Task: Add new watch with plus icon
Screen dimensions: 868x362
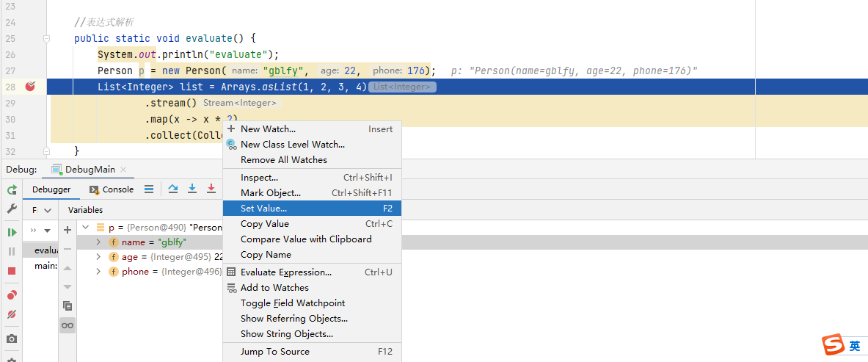Action: [x=68, y=230]
